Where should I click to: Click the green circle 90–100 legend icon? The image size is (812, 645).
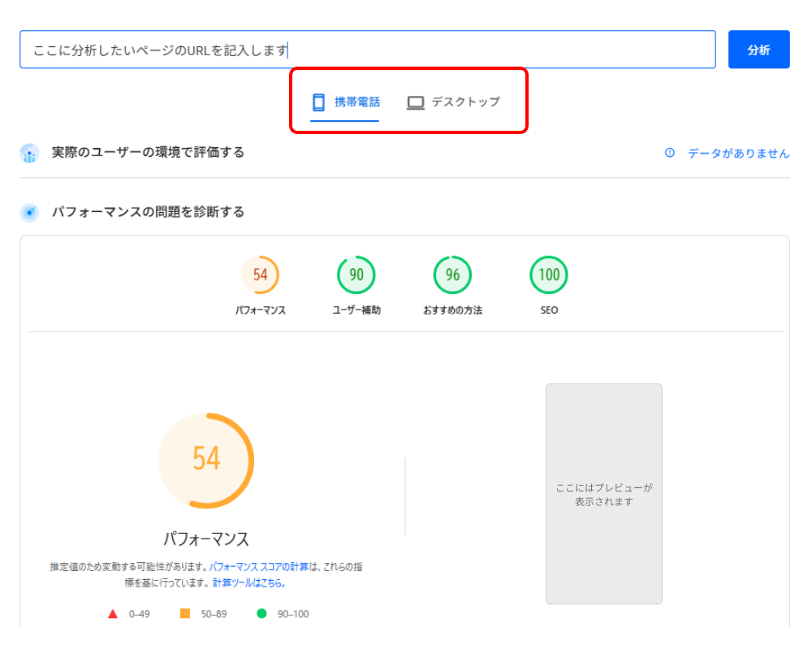point(261,614)
